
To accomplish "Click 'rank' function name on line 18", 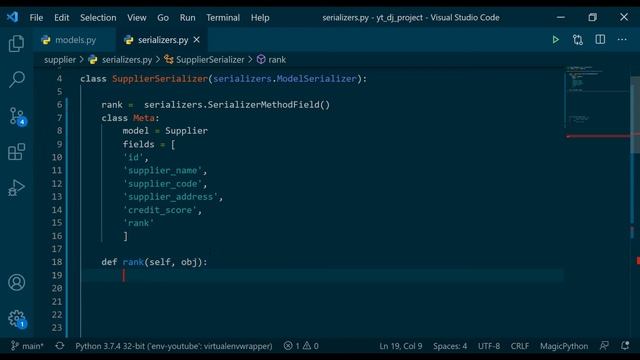I will tap(133, 262).
